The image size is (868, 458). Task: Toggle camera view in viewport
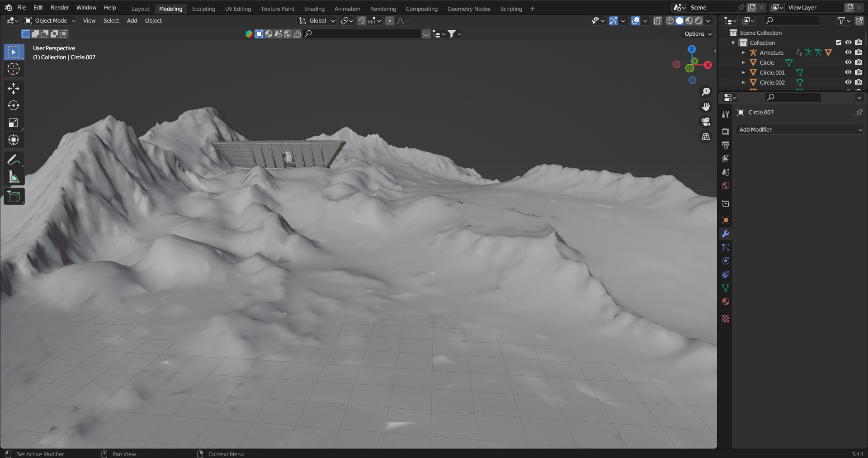tap(705, 122)
